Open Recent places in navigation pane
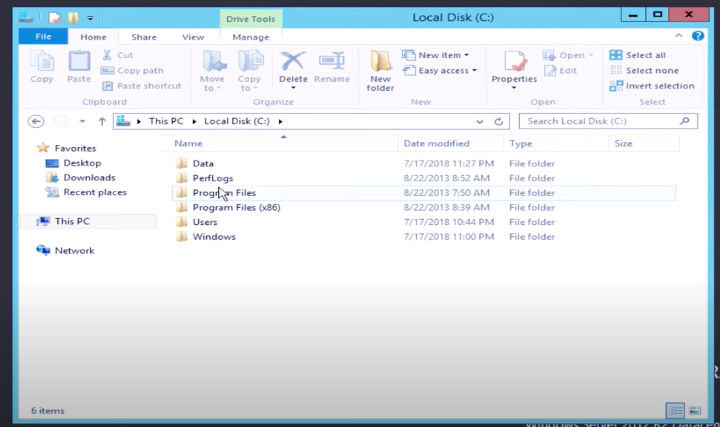 coord(86,192)
